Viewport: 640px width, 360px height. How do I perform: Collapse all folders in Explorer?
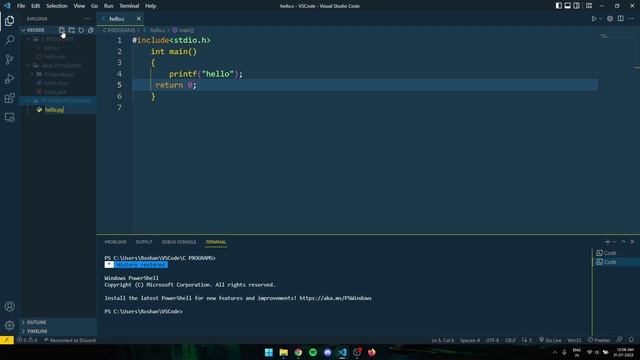(x=91, y=30)
